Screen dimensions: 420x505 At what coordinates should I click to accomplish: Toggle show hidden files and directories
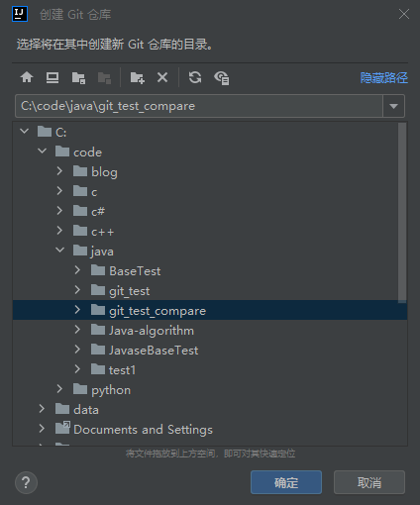tap(222, 78)
